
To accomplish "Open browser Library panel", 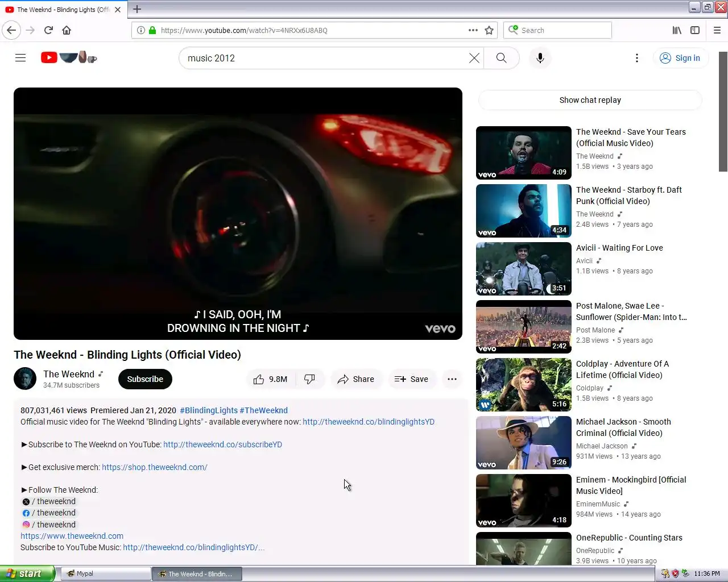I will pyautogui.click(x=677, y=30).
